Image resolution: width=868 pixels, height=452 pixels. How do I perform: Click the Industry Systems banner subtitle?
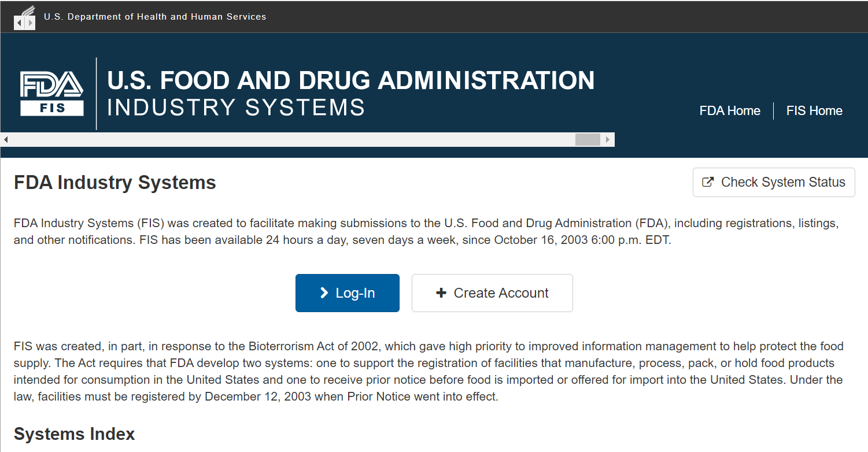tap(236, 108)
